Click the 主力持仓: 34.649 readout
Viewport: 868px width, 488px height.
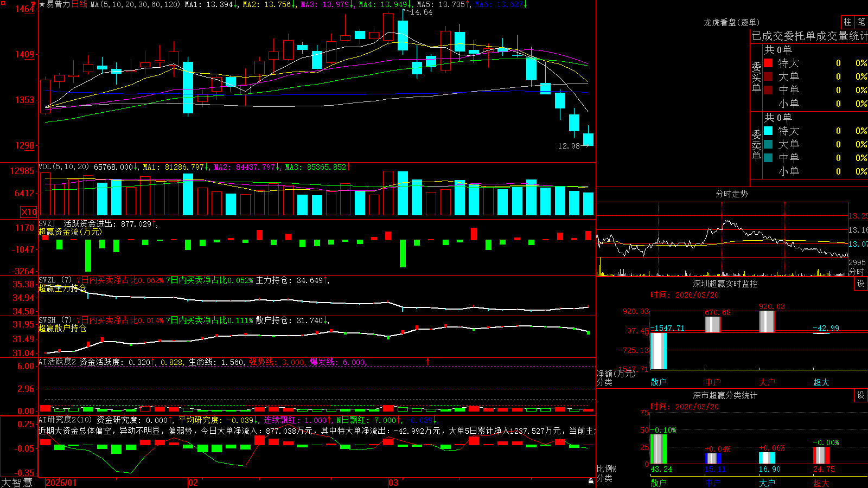pos(290,280)
